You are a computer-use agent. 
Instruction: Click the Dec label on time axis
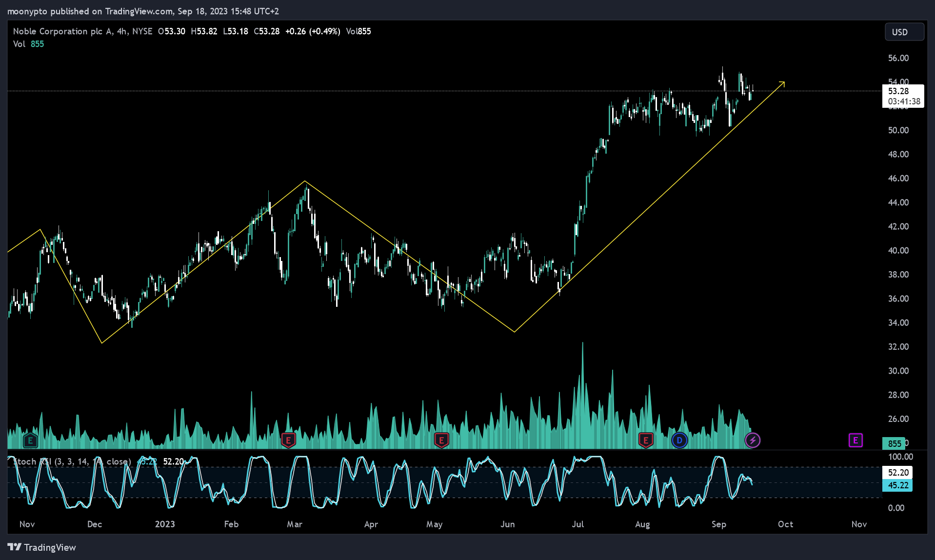(x=95, y=524)
